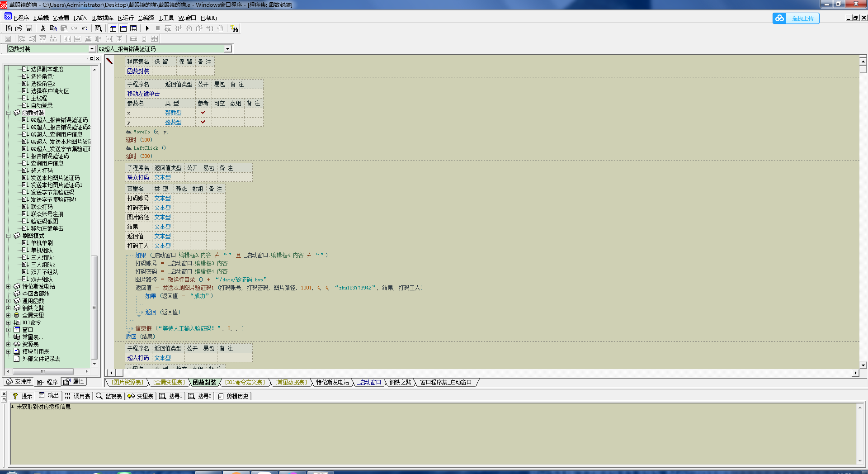The width and height of the screenshot is (868, 474).
Task: Open the Find search icon
Action: [98, 28]
